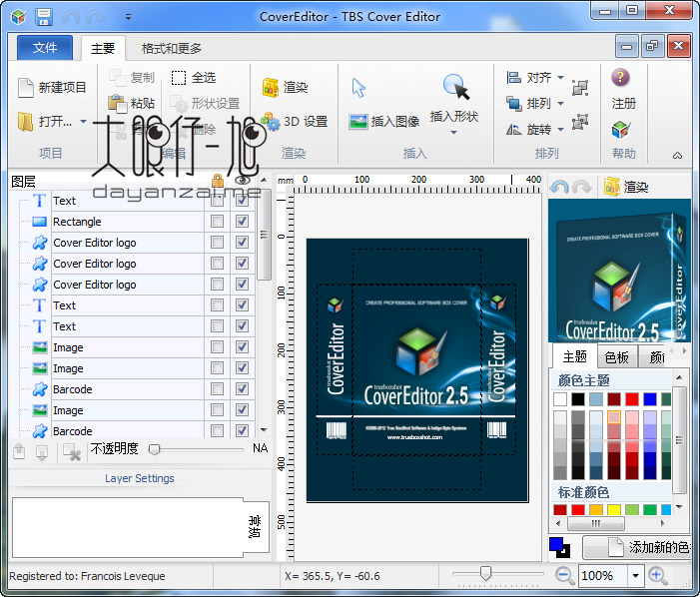Viewport: 700px width, 597px height.
Task: Select the Rectangle layer
Action: point(129,222)
